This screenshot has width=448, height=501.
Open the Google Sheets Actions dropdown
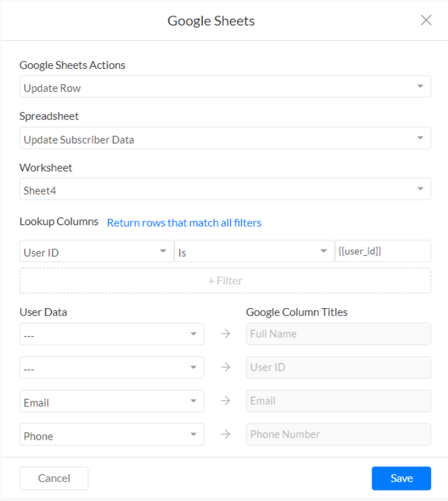click(x=225, y=87)
